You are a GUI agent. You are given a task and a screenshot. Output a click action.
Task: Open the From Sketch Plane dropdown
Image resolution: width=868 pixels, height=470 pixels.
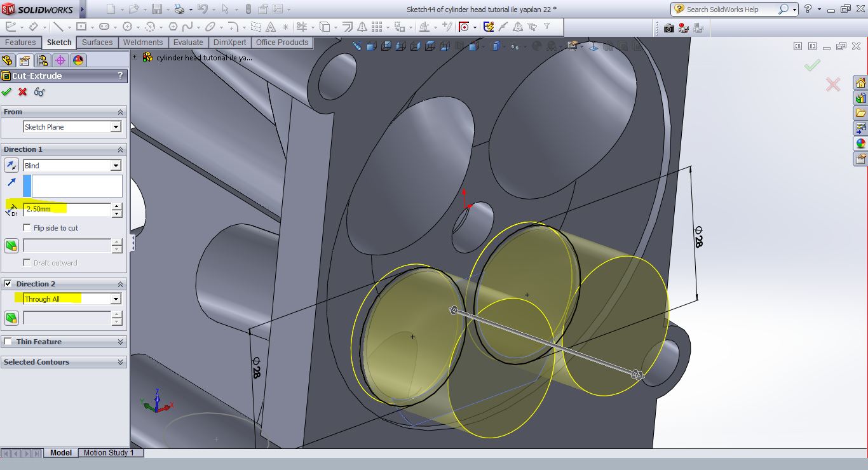point(116,127)
